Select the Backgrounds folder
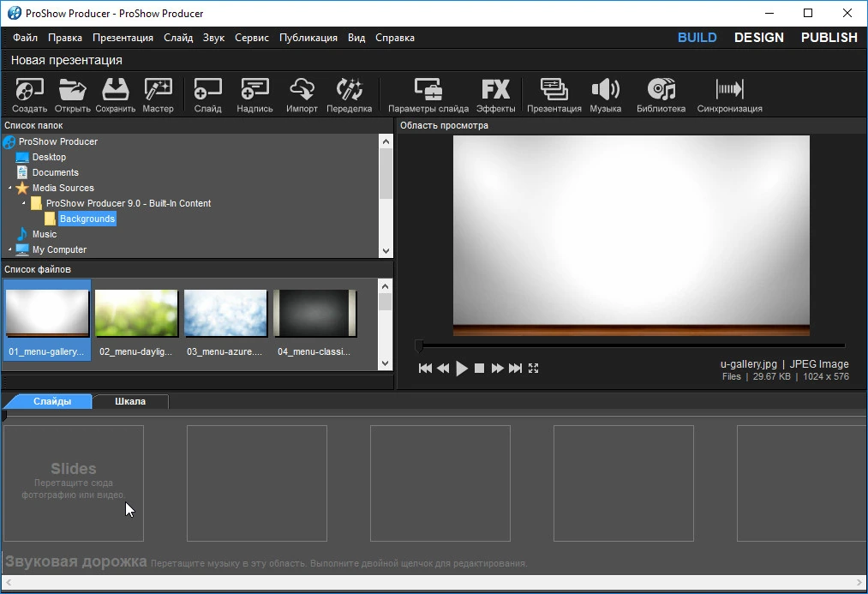The width and height of the screenshot is (868, 594). pyautogui.click(x=87, y=219)
